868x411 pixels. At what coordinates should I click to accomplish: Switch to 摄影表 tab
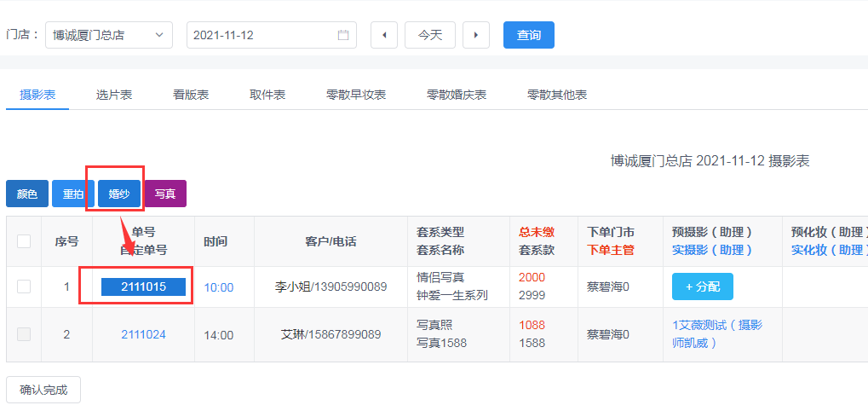(37, 95)
